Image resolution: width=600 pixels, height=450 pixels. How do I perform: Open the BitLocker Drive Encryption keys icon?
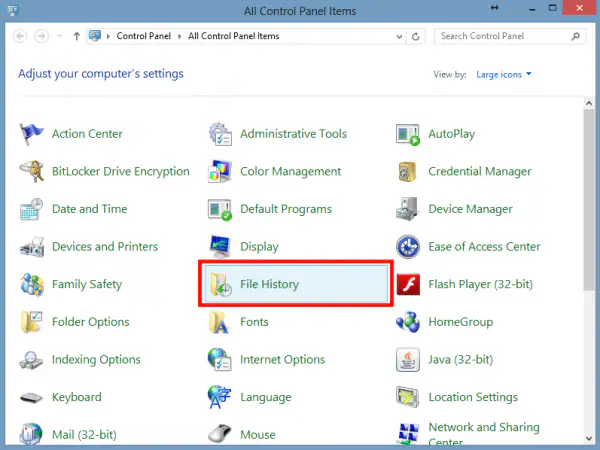[31, 171]
